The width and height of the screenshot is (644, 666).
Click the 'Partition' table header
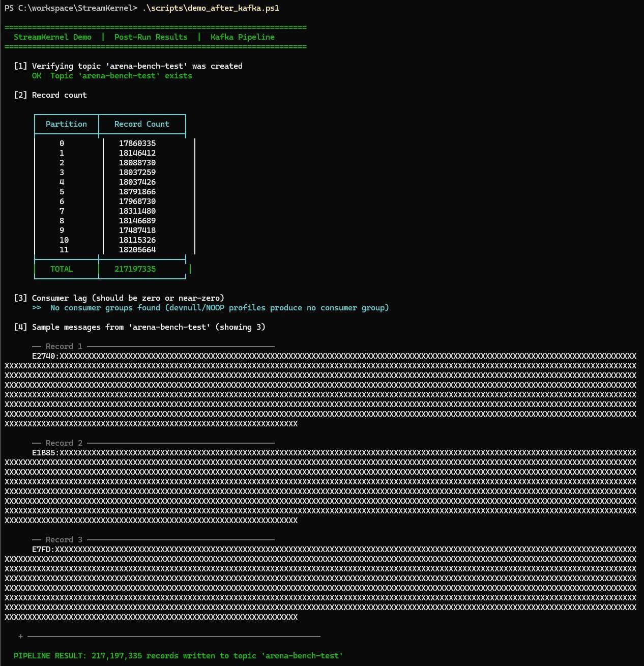pos(66,124)
